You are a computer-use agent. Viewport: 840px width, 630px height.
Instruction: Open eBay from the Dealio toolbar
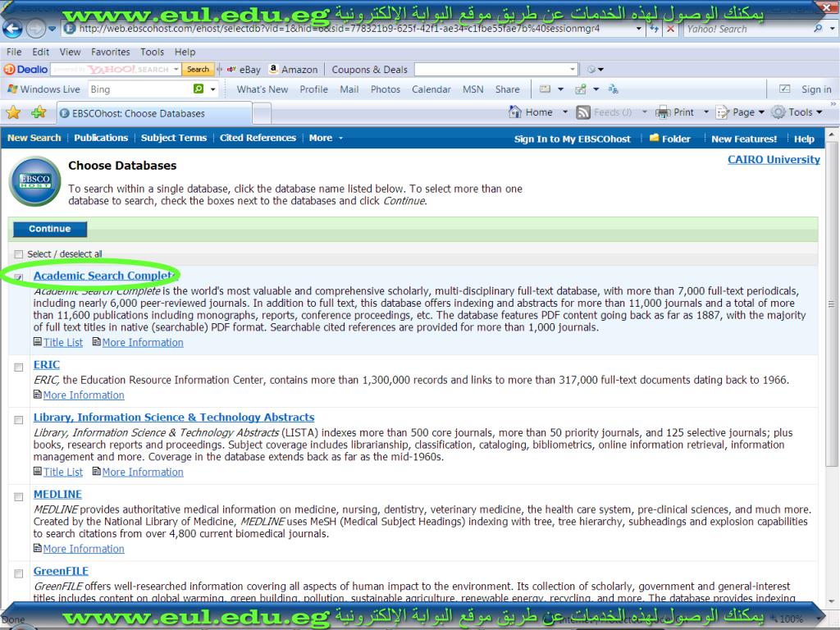(x=244, y=70)
